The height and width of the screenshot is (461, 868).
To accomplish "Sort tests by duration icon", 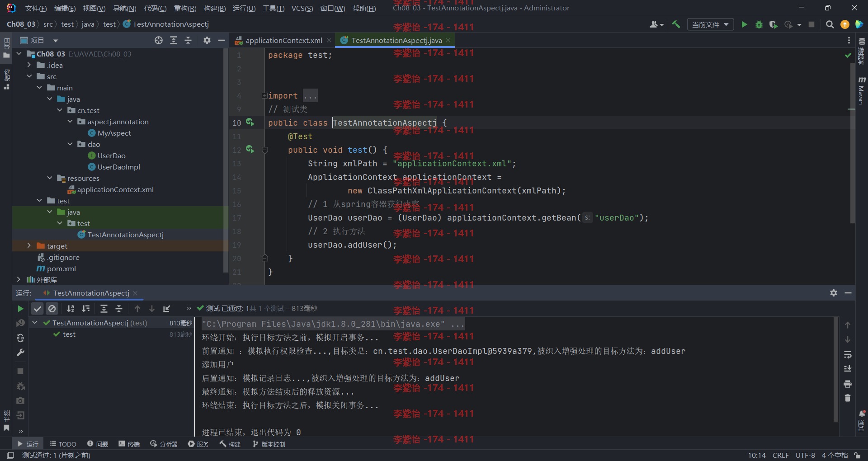I will [85, 309].
